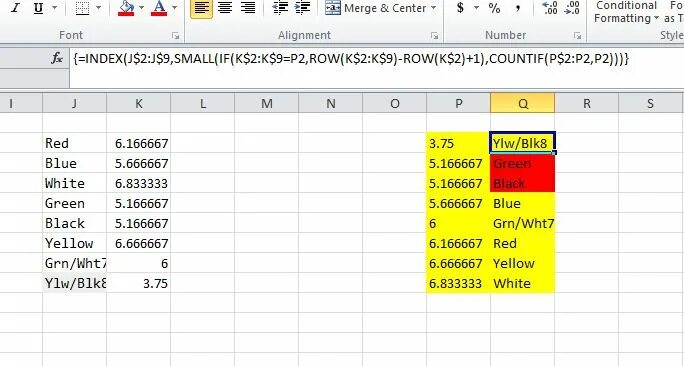Open the Font Color dropdown arrow
The width and height of the screenshot is (684, 366).
click(x=174, y=7)
